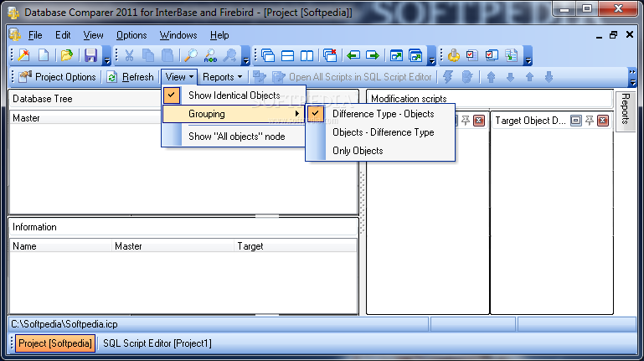The image size is (644, 361).
Task: Click the Tile Horizontally icon
Action: tap(287, 55)
